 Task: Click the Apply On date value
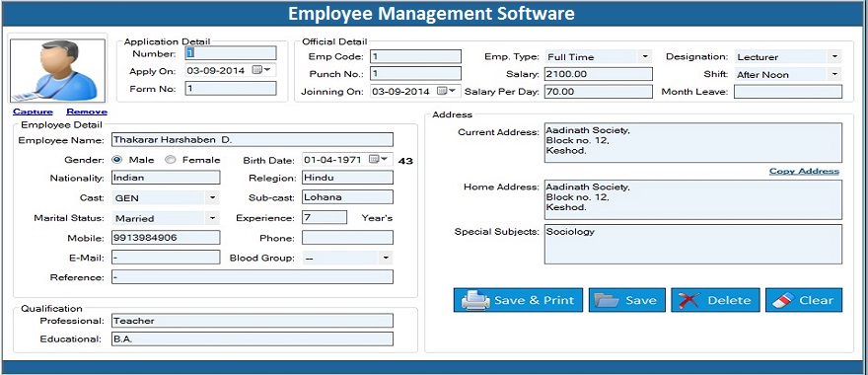(215, 71)
